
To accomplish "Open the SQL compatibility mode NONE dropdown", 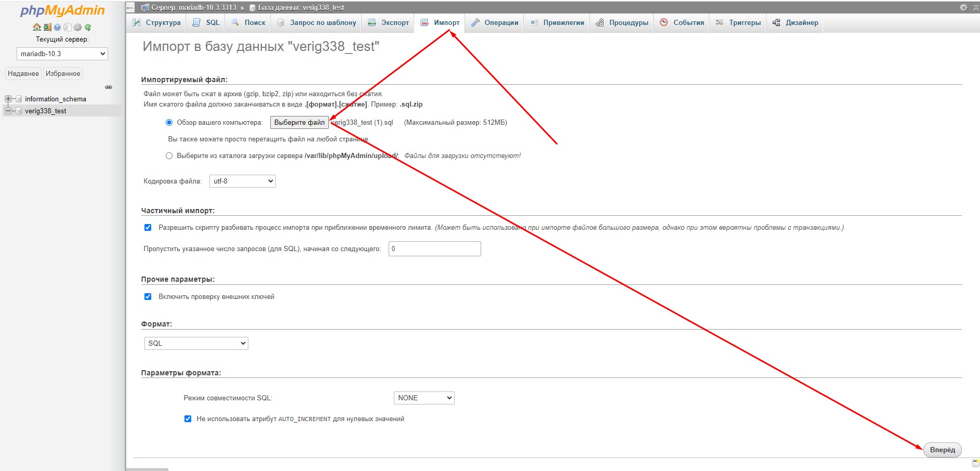I will [x=423, y=398].
